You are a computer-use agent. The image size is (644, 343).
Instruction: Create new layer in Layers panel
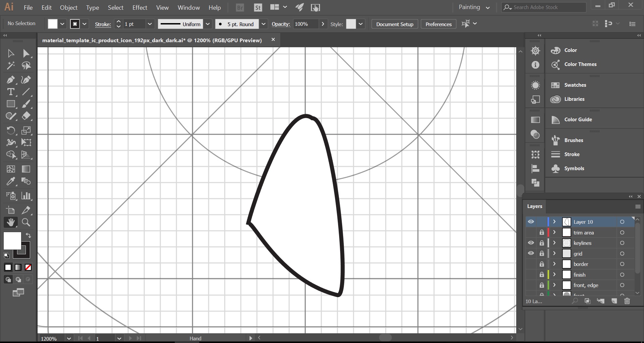[614, 301]
